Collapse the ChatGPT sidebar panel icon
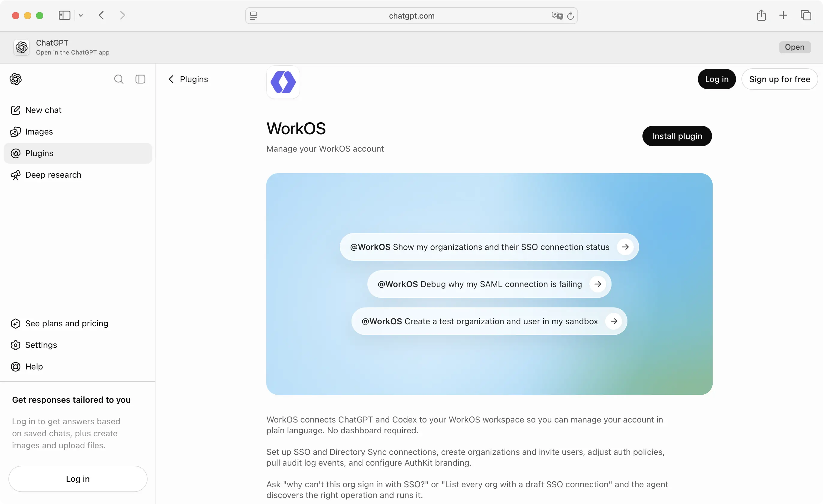 [x=140, y=79]
